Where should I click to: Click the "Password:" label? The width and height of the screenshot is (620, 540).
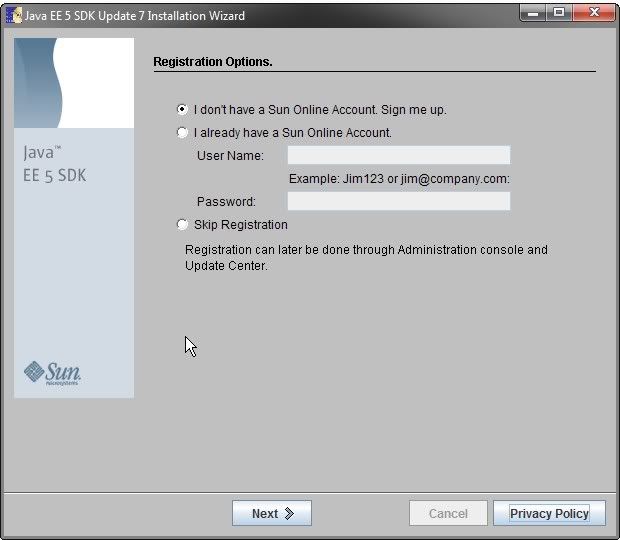226,202
